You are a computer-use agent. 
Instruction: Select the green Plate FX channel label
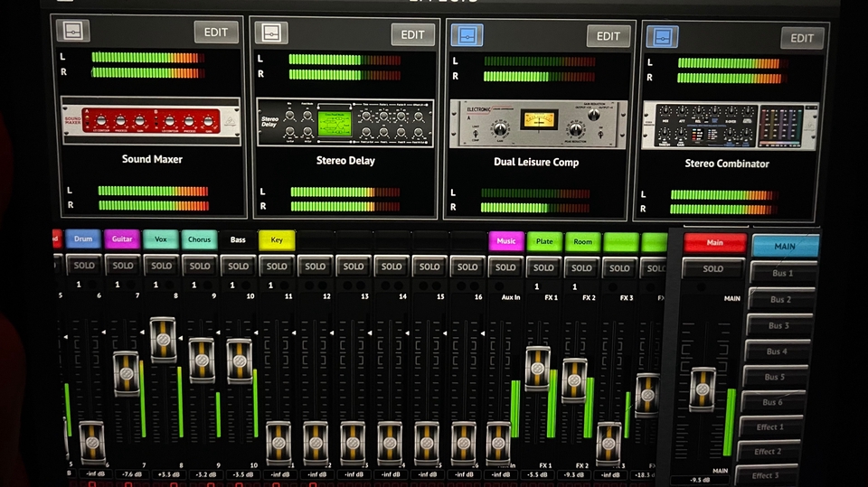click(x=544, y=241)
